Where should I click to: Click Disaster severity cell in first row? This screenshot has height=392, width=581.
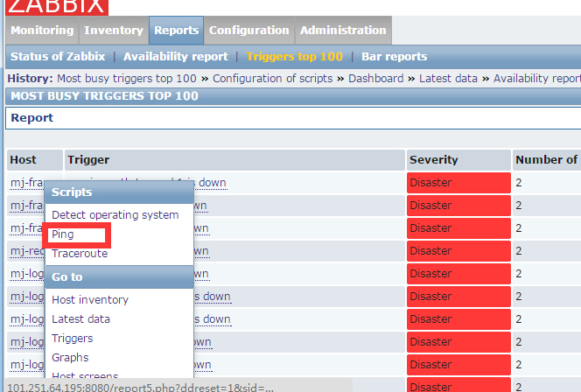(458, 183)
